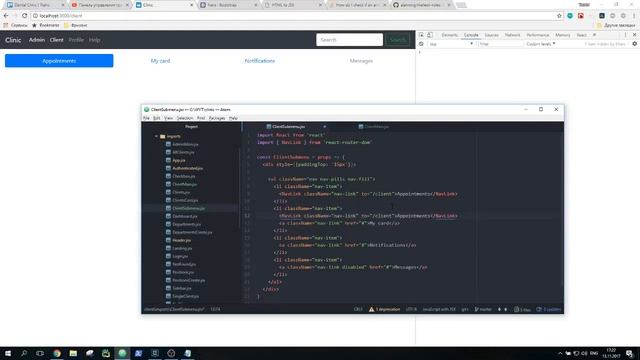Click the address bar showing localhost
The image size is (640, 360).
point(294,16)
